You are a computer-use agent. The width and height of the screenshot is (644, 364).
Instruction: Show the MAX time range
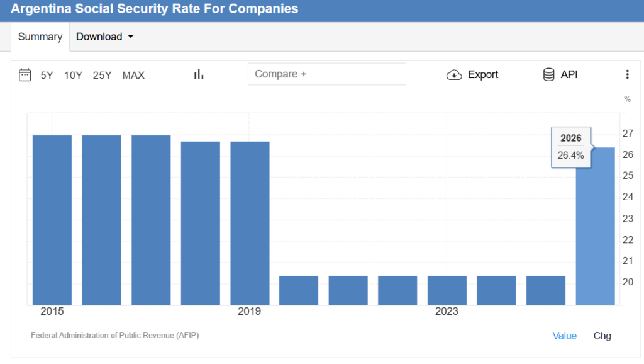click(x=133, y=75)
